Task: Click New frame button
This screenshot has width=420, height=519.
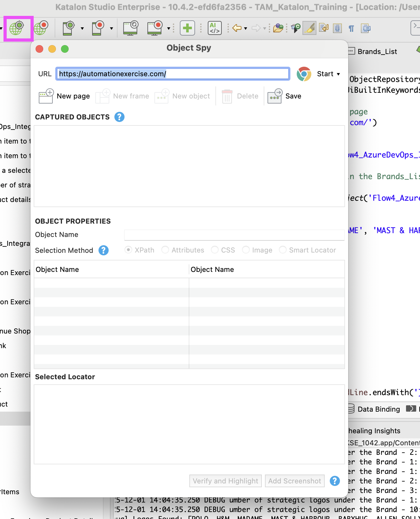Action: [122, 96]
